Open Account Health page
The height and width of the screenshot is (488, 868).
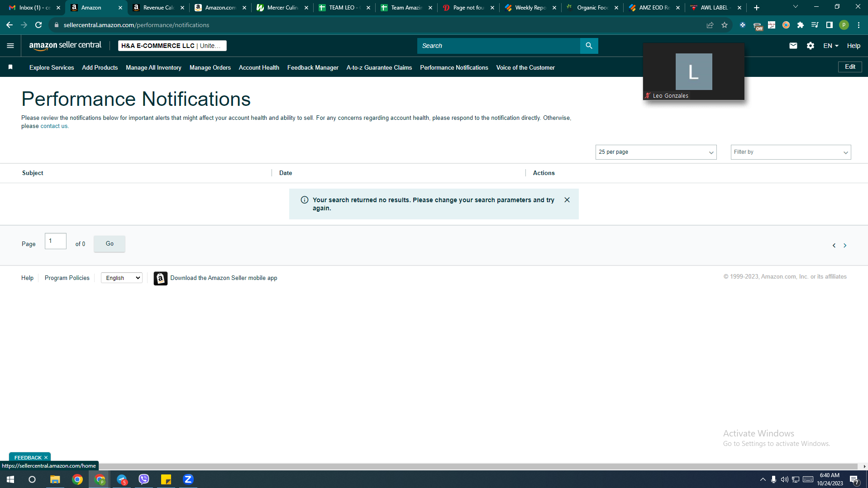259,67
